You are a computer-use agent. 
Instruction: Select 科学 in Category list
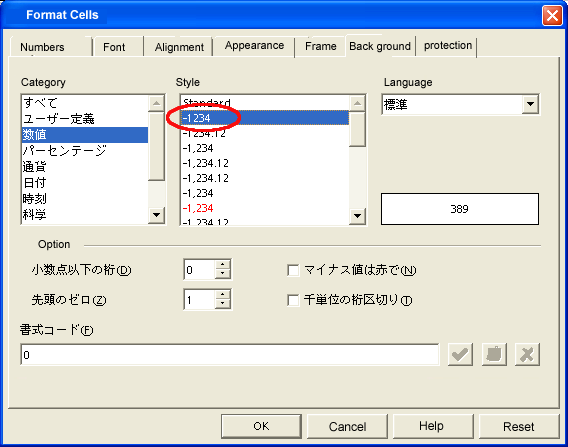point(85,214)
